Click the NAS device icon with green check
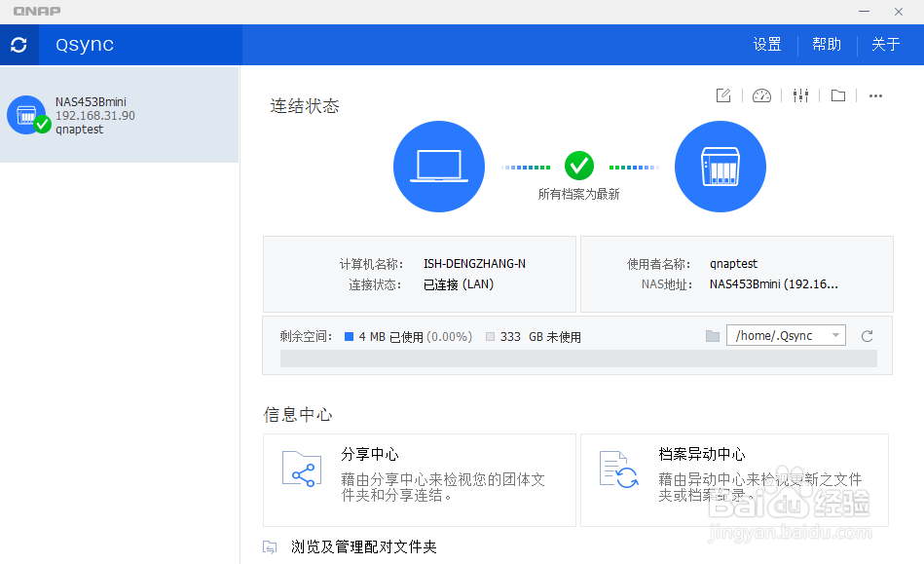Viewport: 924px width, 564px height. [x=27, y=115]
